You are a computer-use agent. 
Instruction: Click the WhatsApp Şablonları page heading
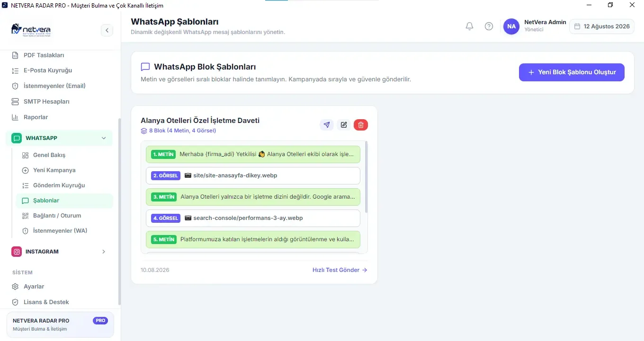coord(174,22)
